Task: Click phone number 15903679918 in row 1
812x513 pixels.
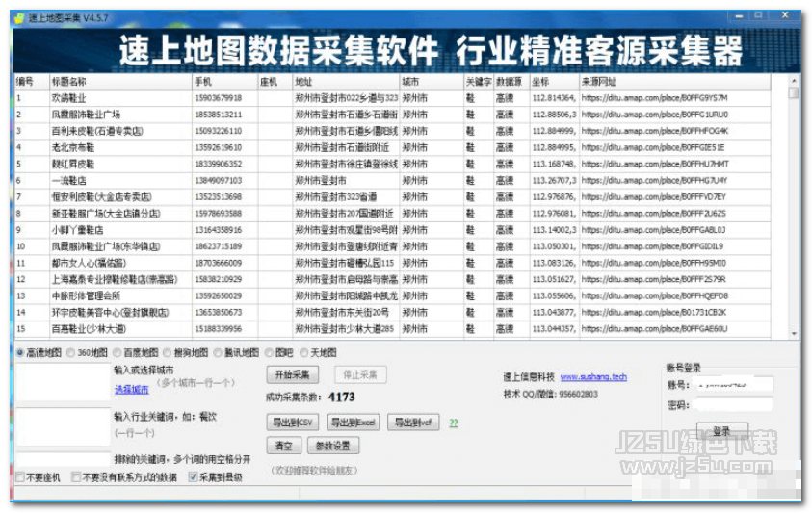Action: click(x=218, y=98)
